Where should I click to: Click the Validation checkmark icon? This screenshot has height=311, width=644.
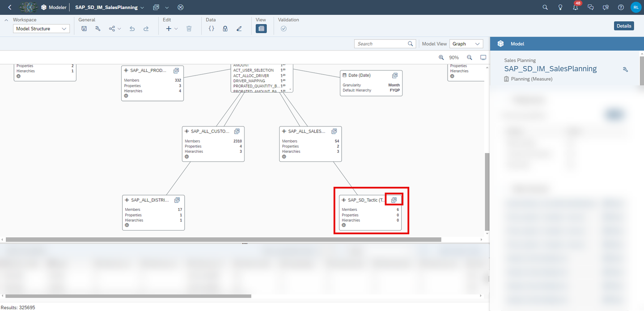[x=284, y=29]
